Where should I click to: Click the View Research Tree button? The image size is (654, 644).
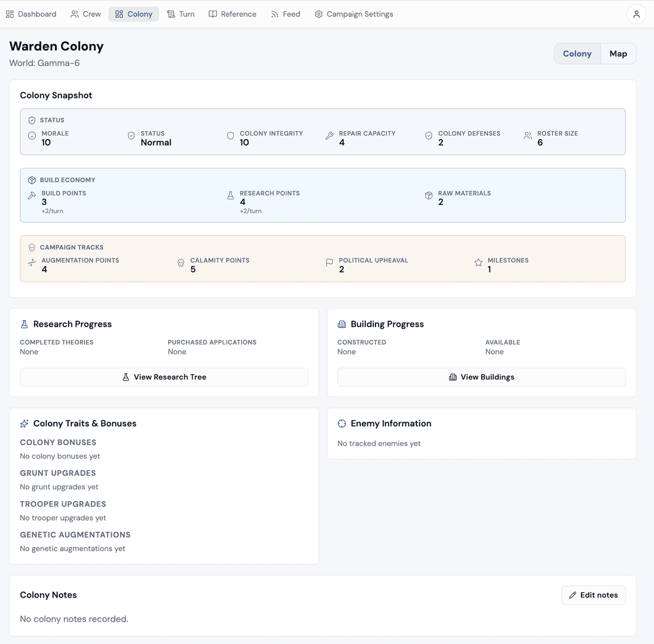click(164, 377)
